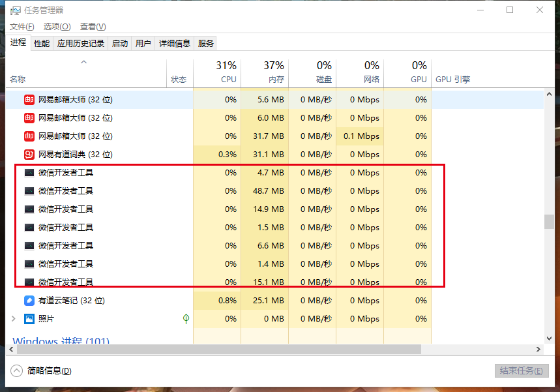Image resolution: width=560 pixels, height=392 pixels.
Task: Collapse to 简略信息 view via arrow icon
Action: click(x=16, y=371)
